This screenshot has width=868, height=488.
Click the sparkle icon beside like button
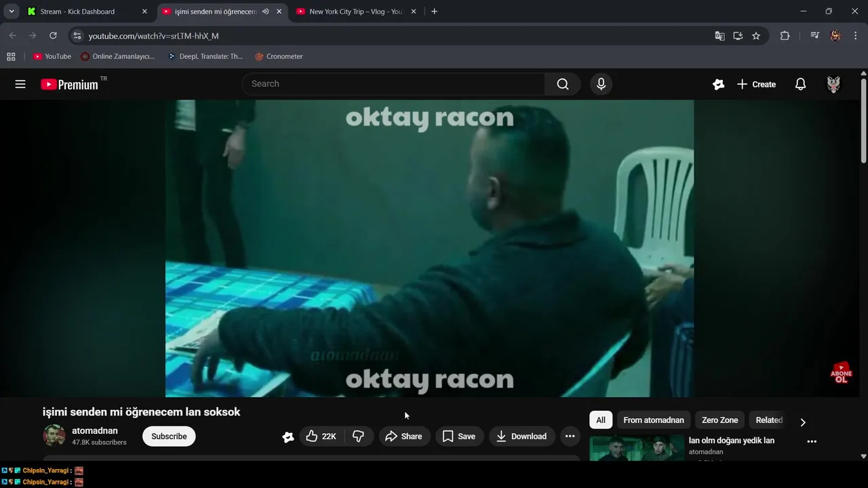[288, 437]
